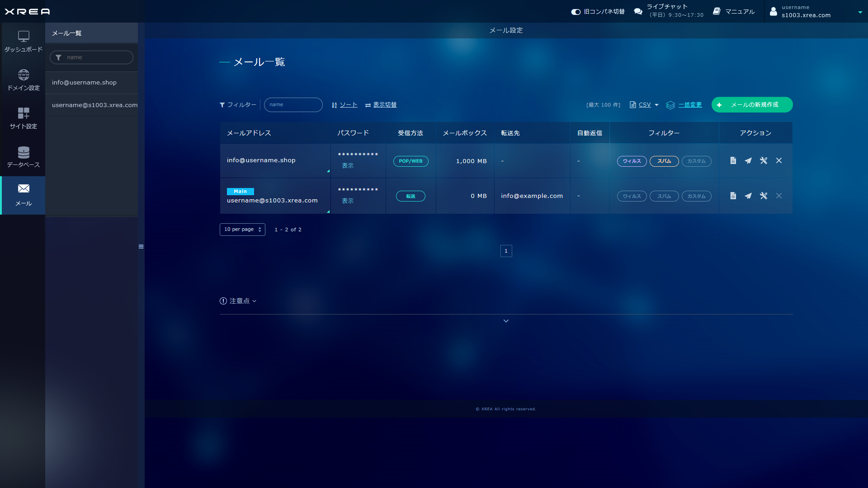Expand the 注意点 notes section
The width and height of the screenshot is (868, 488).
coord(238,301)
